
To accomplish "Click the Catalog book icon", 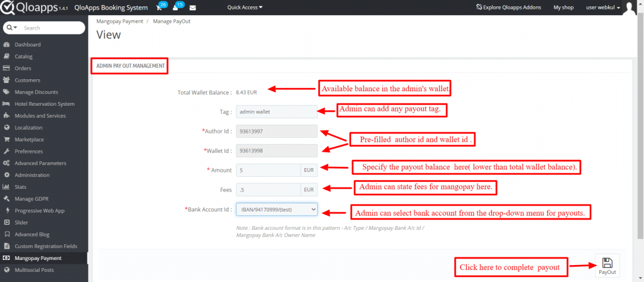I will pyautogui.click(x=6, y=56).
